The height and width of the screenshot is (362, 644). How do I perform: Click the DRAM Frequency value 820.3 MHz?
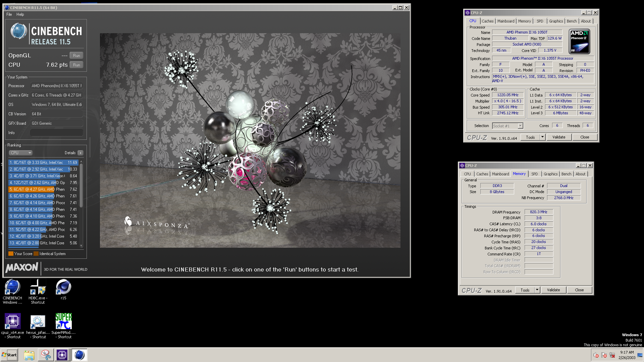[x=539, y=212]
